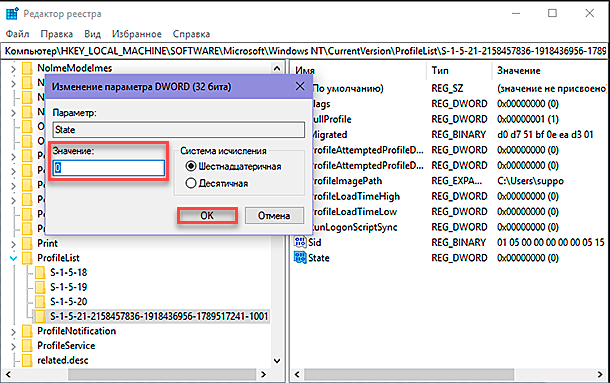Screen dimensions: 610x383
Task: Click tree pane scroll down arrow
Action: [x=277, y=361]
